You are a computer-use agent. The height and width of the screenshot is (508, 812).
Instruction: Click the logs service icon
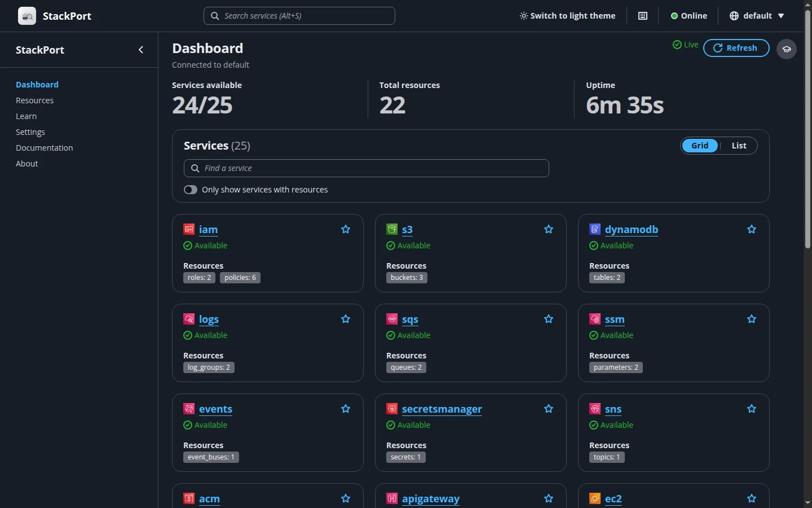(189, 319)
